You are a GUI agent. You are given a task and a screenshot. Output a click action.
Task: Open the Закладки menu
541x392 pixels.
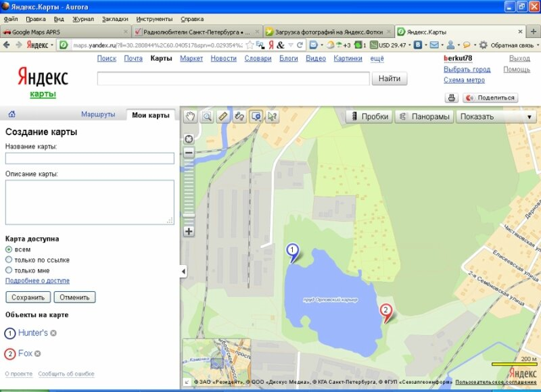tap(115, 19)
